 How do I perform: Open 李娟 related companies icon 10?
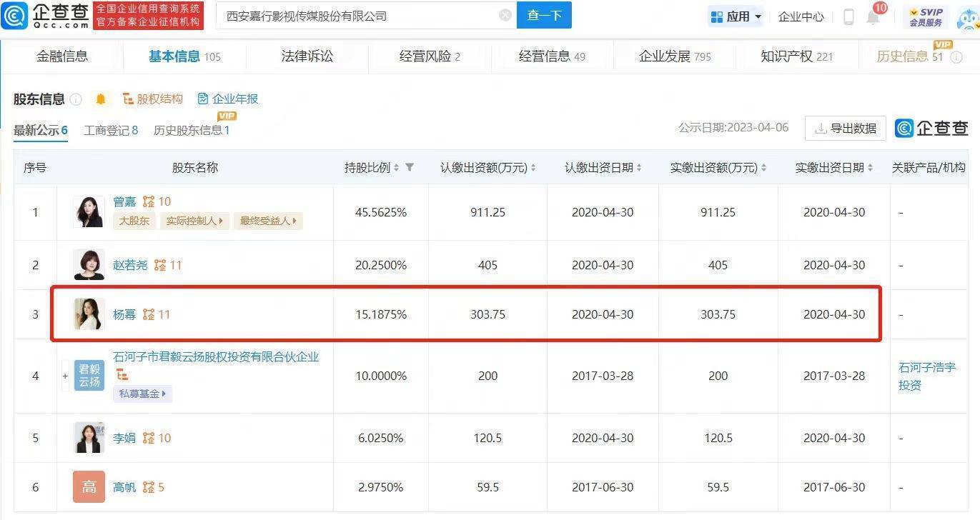point(157,438)
